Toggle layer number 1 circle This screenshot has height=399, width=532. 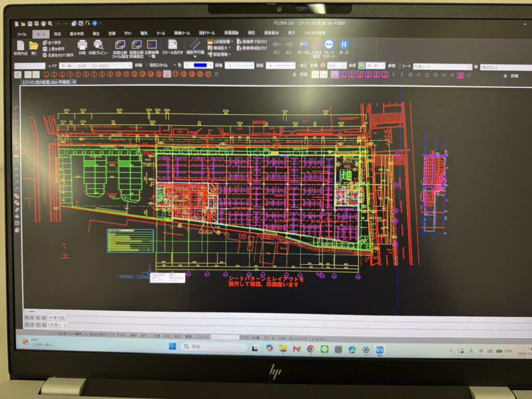click(x=46, y=74)
